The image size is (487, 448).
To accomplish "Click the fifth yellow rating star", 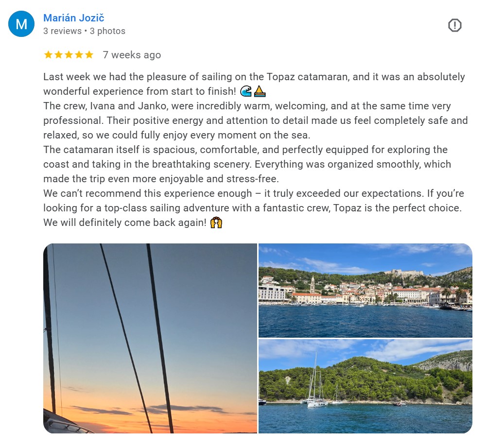I will coord(89,55).
